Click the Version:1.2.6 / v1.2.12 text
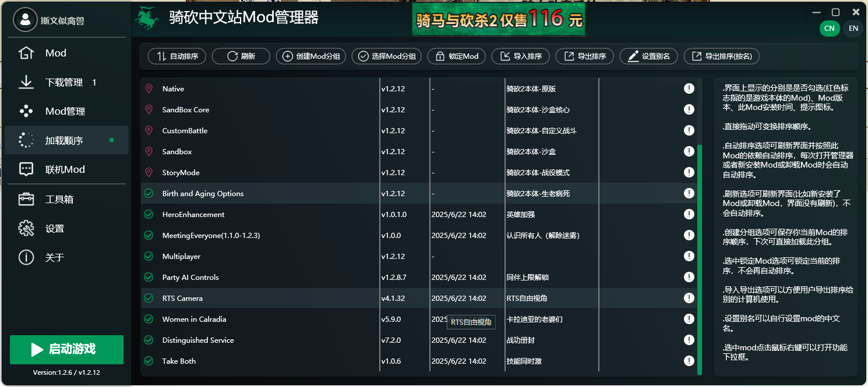The image size is (868, 387). coord(66,372)
